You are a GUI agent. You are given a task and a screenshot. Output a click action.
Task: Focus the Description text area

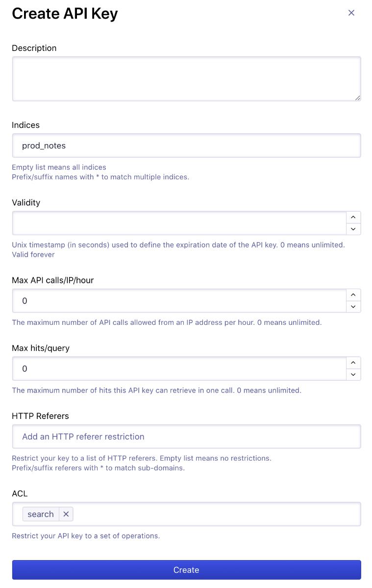pos(186,79)
